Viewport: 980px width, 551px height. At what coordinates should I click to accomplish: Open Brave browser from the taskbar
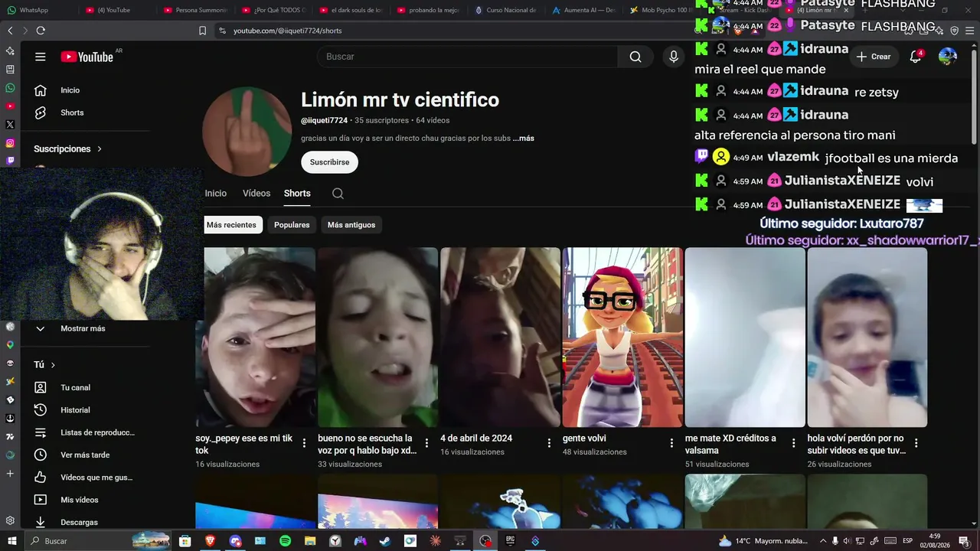click(x=210, y=541)
